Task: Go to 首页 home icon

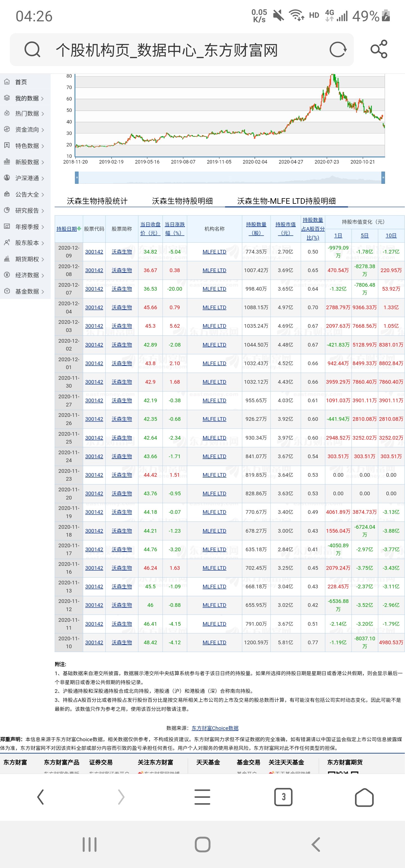Action: [x=7, y=82]
